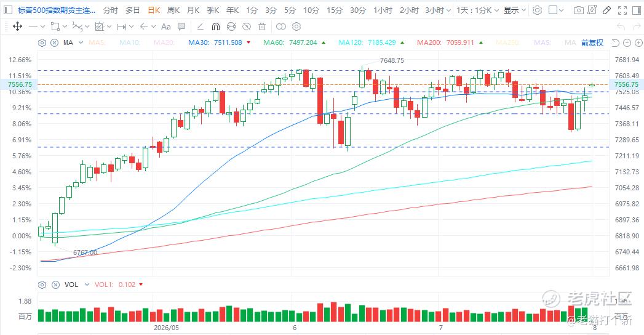Activate the magnet snap tool
644x335 pixels.
[x=216, y=26]
